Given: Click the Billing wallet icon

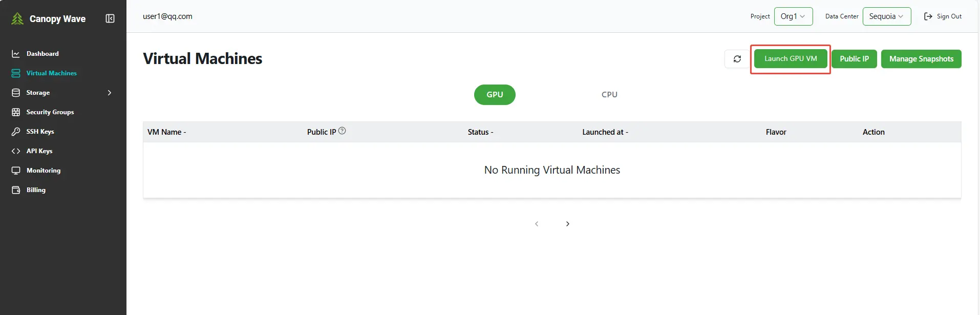Looking at the screenshot, I should coord(16,190).
